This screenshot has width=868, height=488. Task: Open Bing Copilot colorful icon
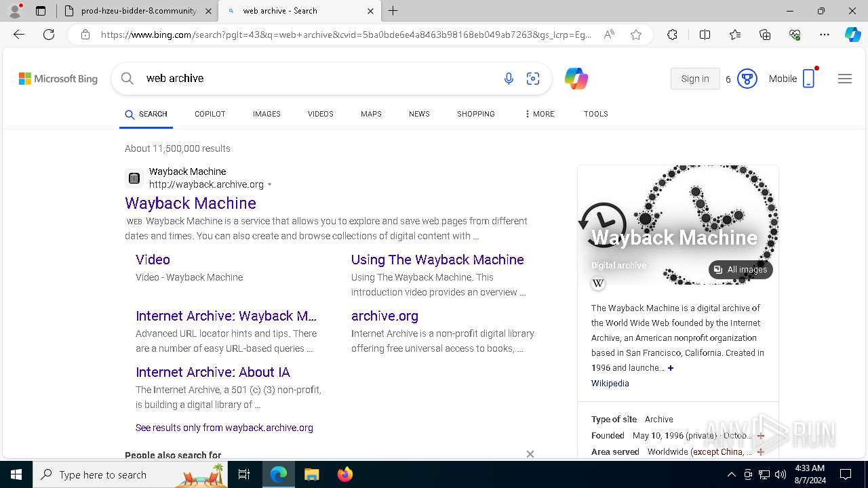click(x=576, y=79)
